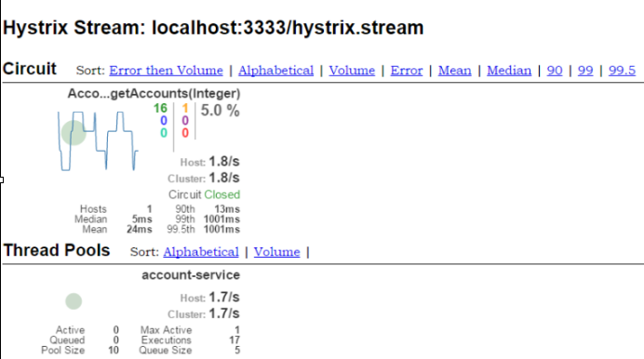Click the Thread Pools section heading

(57, 250)
